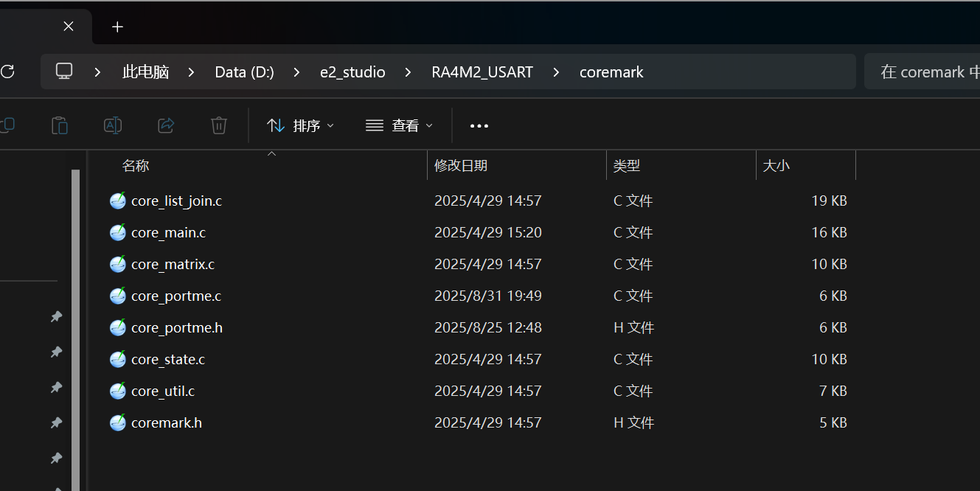The height and width of the screenshot is (491, 980).
Task: Select the coremark.h file name
Action: pyautogui.click(x=167, y=422)
